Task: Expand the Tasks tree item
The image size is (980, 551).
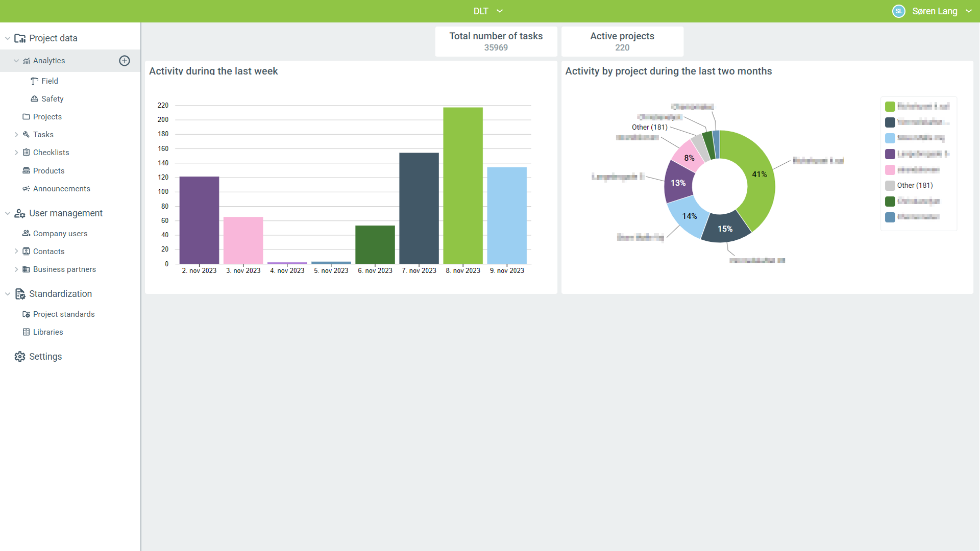Action: (16, 135)
